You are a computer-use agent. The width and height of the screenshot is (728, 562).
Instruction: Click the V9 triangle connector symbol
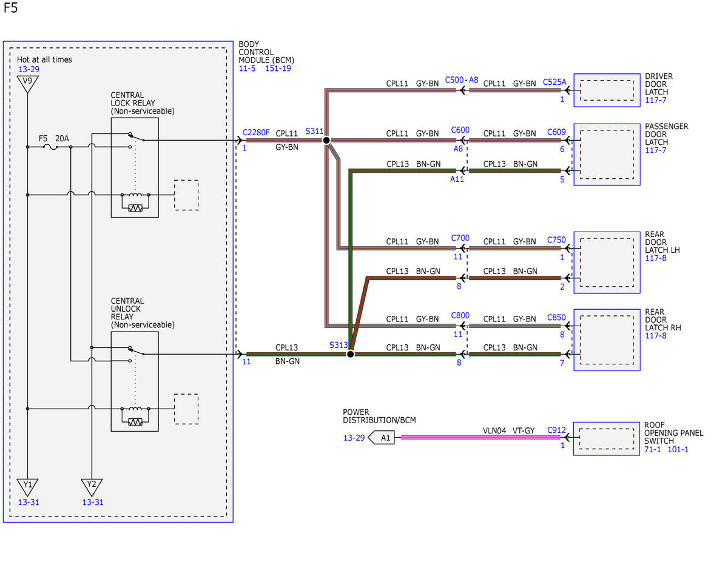tap(27, 84)
